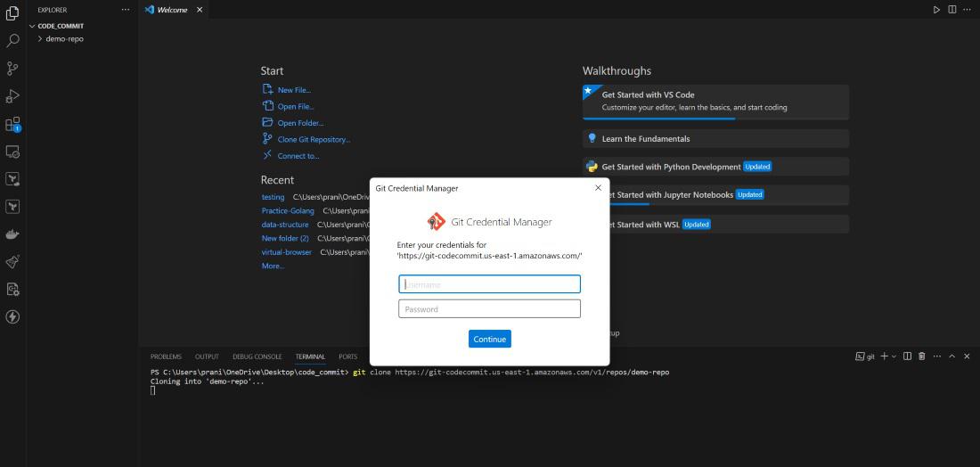Select the Welcome editor tab

[x=174, y=10]
